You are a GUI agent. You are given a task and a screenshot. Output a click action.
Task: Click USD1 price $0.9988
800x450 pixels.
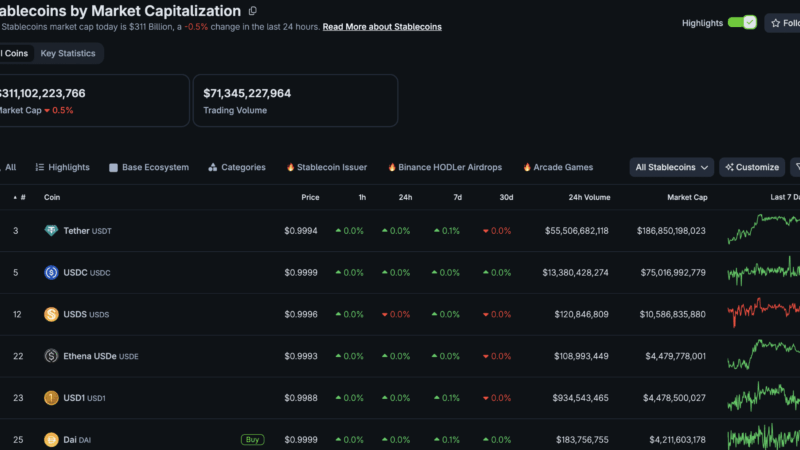[x=301, y=398]
